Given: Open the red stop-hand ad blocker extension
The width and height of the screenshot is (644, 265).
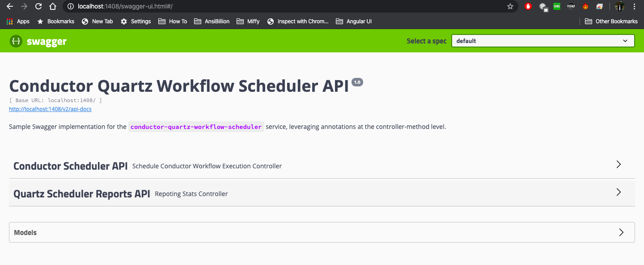Looking at the screenshot, I should 528,6.
